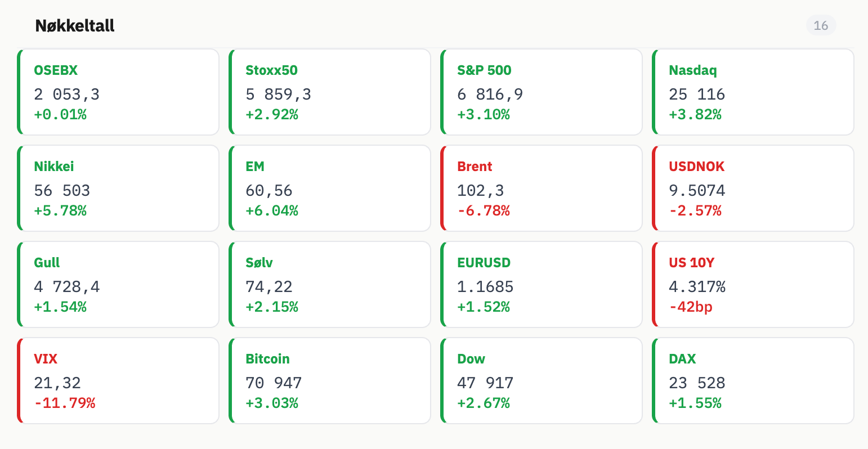Viewport: 868px width, 449px height.
Task: Click the S&P 500 tile
Action: click(542, 92)
